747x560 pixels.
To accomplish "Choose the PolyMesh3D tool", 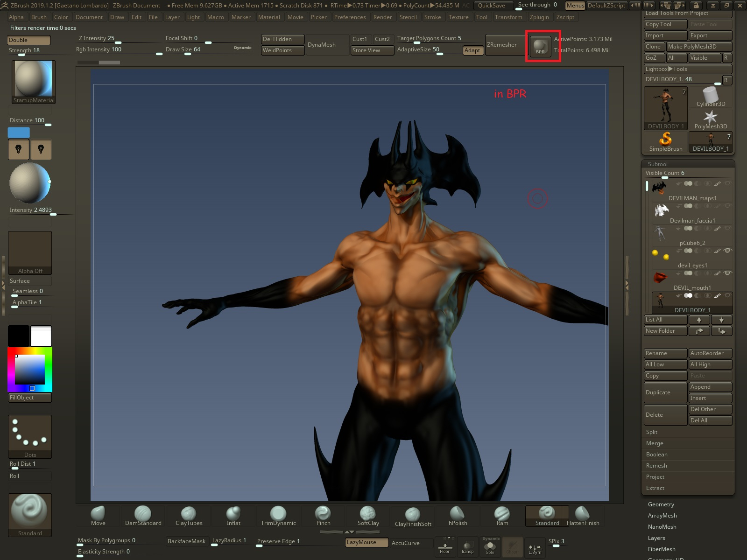I will pos(711,120).
